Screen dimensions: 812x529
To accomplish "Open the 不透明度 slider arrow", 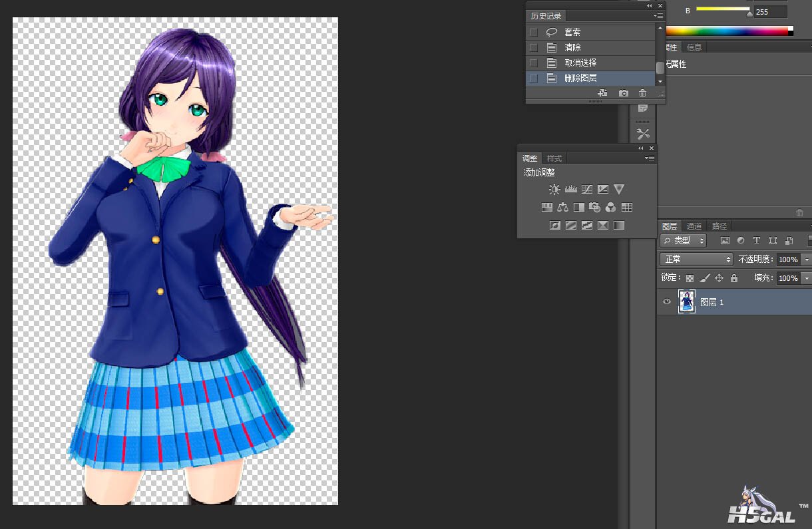I will [x=807, y=260].
